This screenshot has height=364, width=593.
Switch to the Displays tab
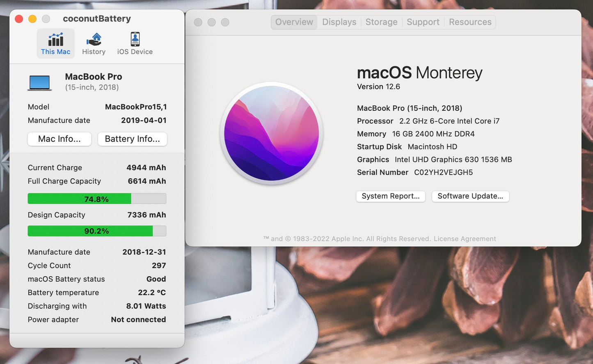click(339, 22)
